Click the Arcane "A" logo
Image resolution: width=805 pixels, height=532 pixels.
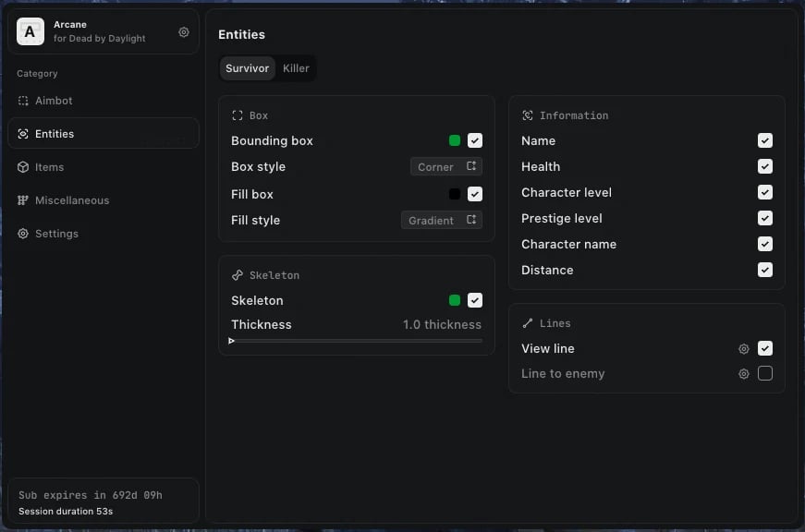click(30, 32)
